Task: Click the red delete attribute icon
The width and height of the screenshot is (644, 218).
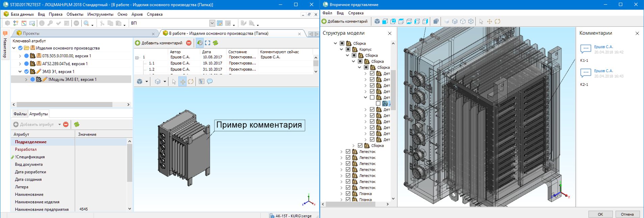Action: pyautogui.click(x=66, y=124)
